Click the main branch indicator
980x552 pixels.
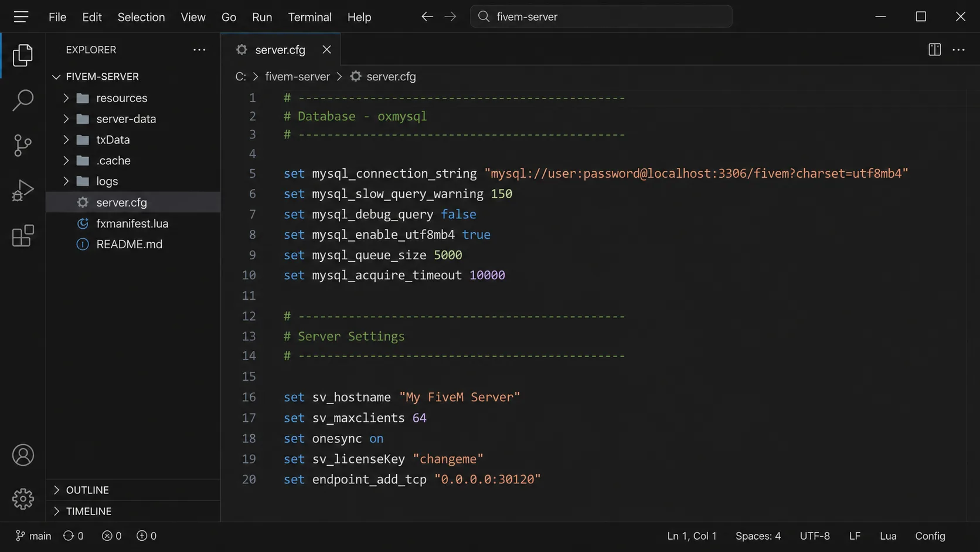coord(33,536)
